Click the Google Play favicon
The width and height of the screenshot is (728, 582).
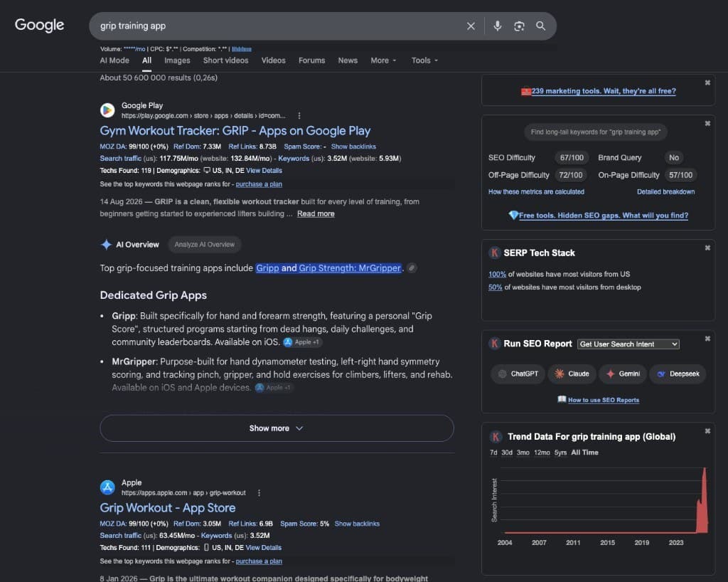click(x=107, y=110)
